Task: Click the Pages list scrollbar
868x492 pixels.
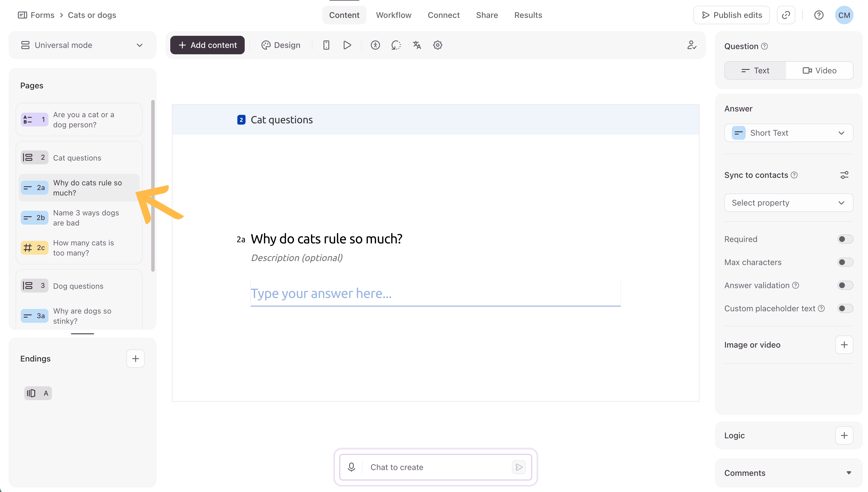Action: tap(153, 186)
